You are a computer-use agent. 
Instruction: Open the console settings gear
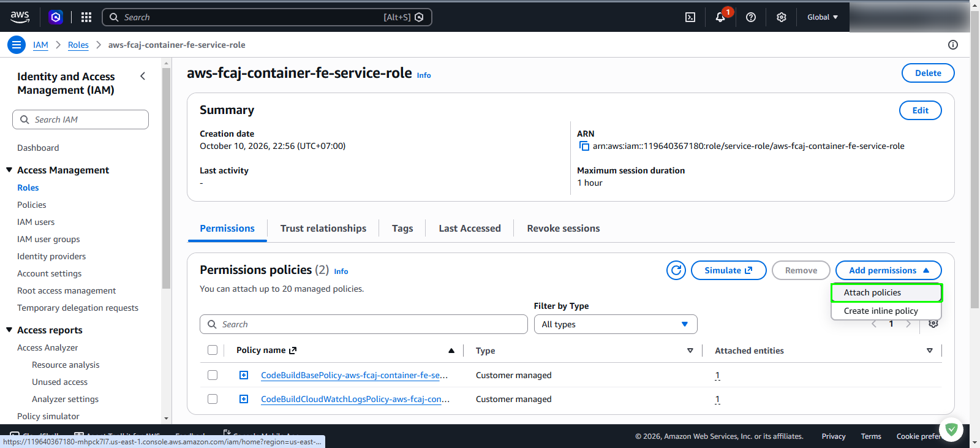click(x=782, y=17)
